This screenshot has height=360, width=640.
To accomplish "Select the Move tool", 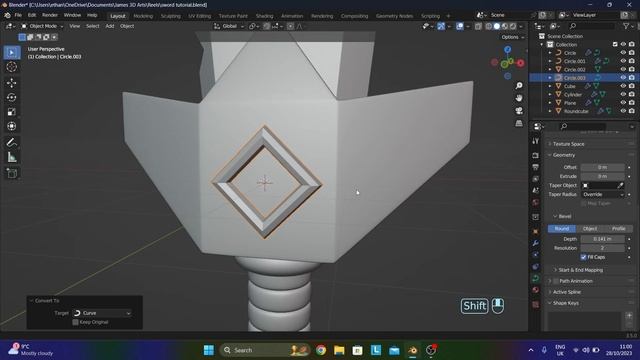I will [x=12, y=83].
